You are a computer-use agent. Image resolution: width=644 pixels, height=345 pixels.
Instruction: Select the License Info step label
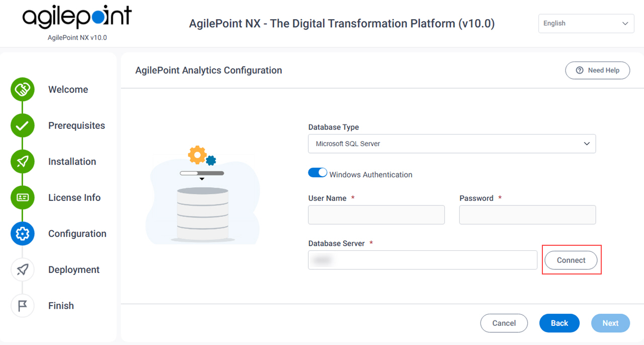[x=74, y=197]
